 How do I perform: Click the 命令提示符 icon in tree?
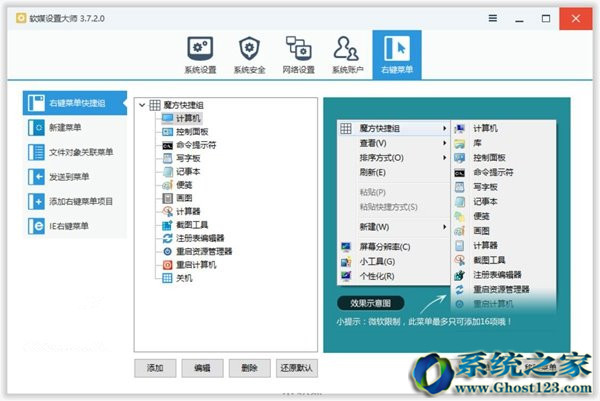(167, 145)
